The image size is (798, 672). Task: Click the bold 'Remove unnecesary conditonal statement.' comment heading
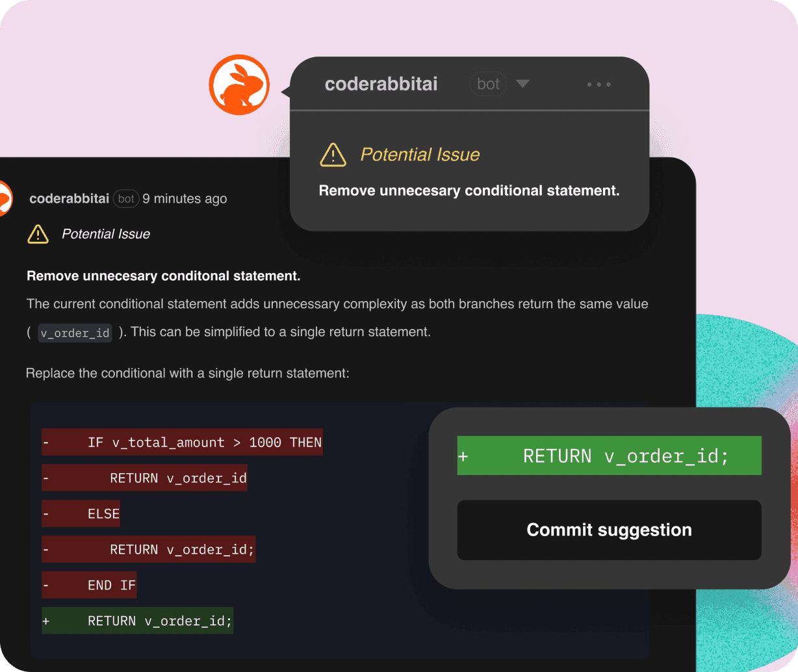tap(163, 276)
